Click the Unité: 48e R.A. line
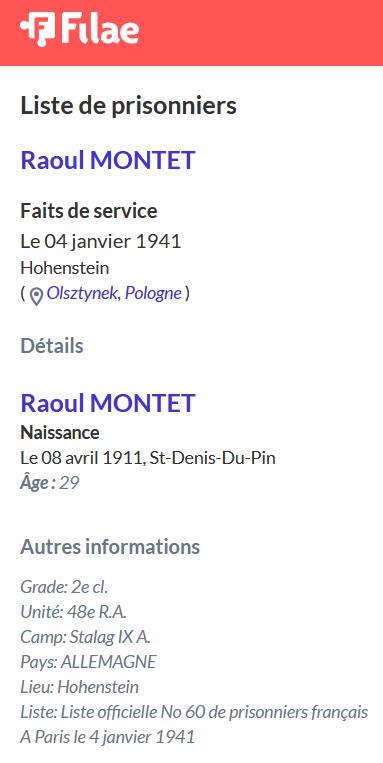 (73, 612)
